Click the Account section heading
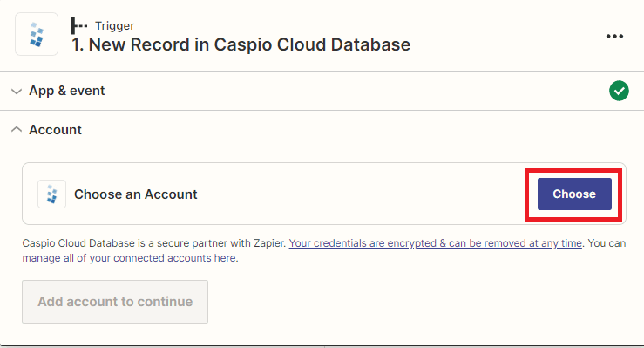 click(56, 130)
